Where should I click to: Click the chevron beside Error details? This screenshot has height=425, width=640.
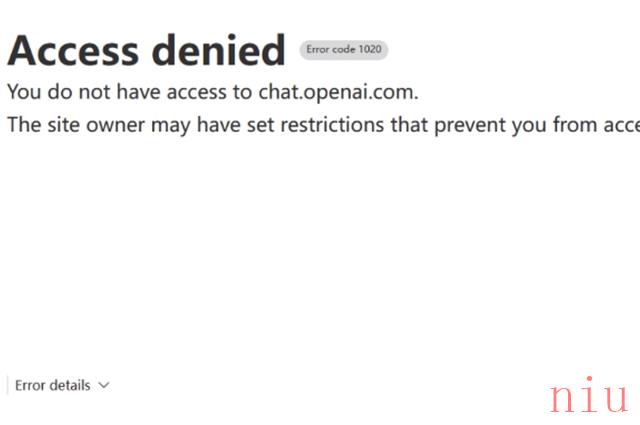click(x=104, y=385)
